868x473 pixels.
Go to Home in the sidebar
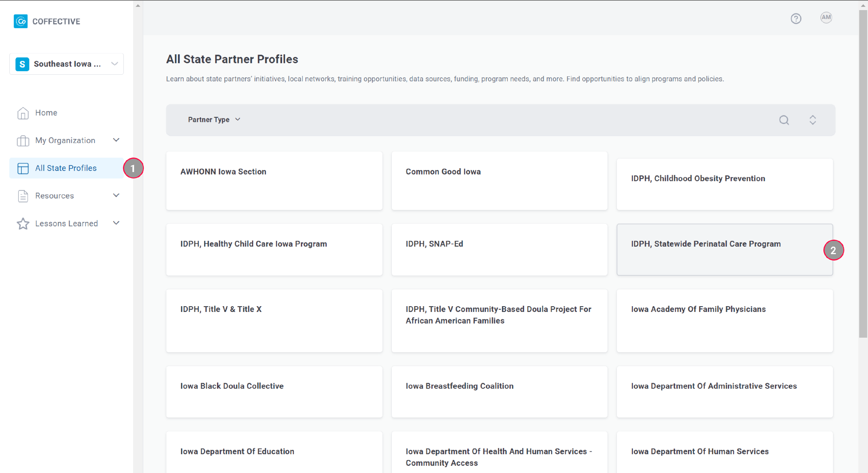(46, 113)
